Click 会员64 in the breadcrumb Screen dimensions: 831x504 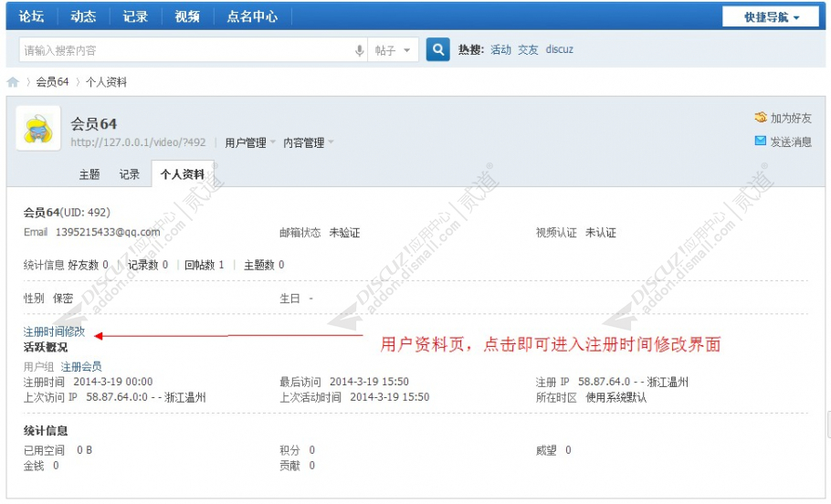coord(52,81)
